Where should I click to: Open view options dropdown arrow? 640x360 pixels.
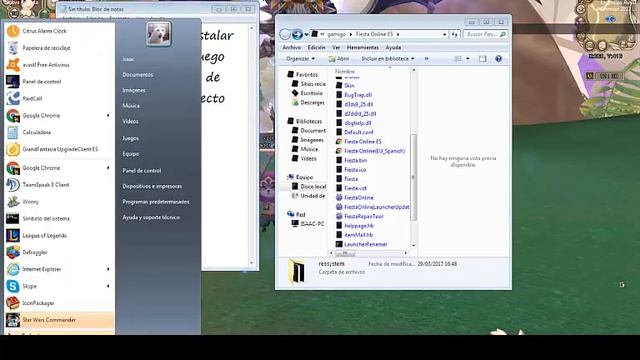tap(468, 59)
